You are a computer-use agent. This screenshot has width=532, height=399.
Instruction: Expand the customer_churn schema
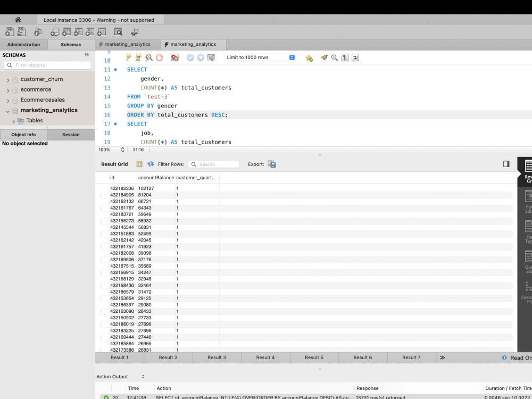coord(8,80)
